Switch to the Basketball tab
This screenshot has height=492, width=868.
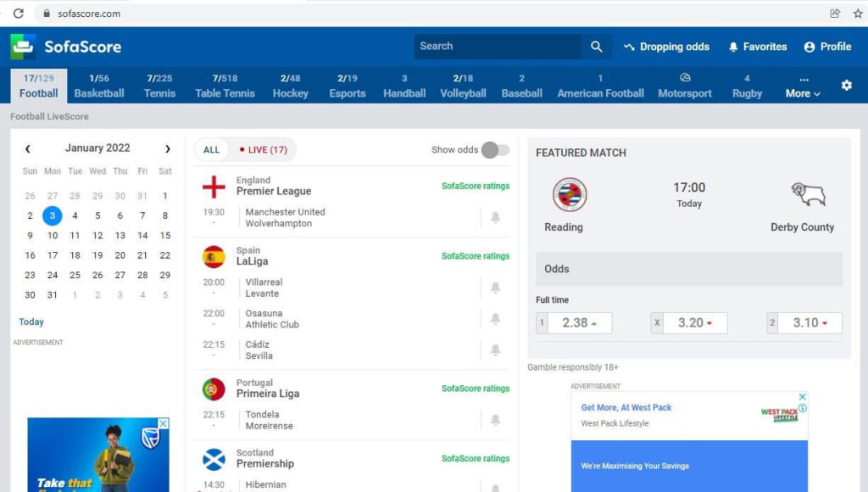tap(98, 85)
